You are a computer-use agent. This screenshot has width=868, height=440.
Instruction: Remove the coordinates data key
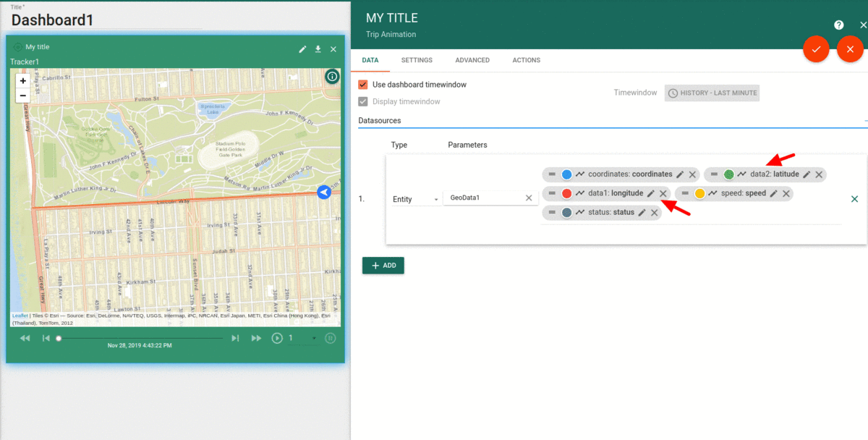[x=692, y=174]
